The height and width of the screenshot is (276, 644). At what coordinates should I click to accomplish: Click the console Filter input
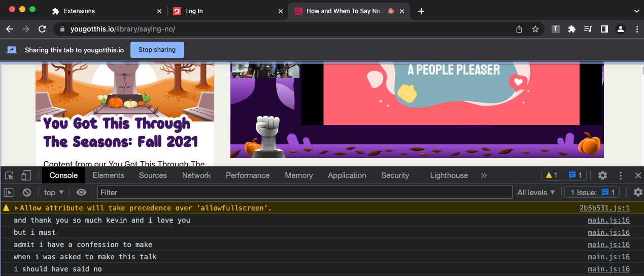[x=304, y=192]
